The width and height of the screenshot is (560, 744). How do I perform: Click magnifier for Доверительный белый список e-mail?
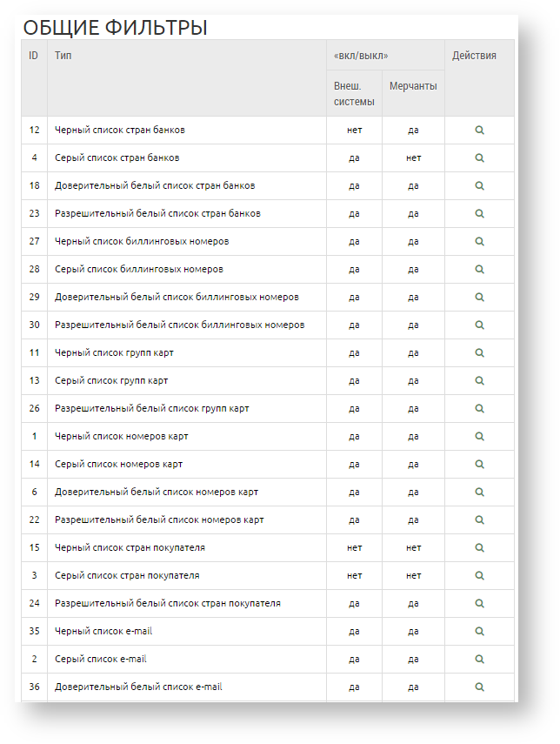479,687
